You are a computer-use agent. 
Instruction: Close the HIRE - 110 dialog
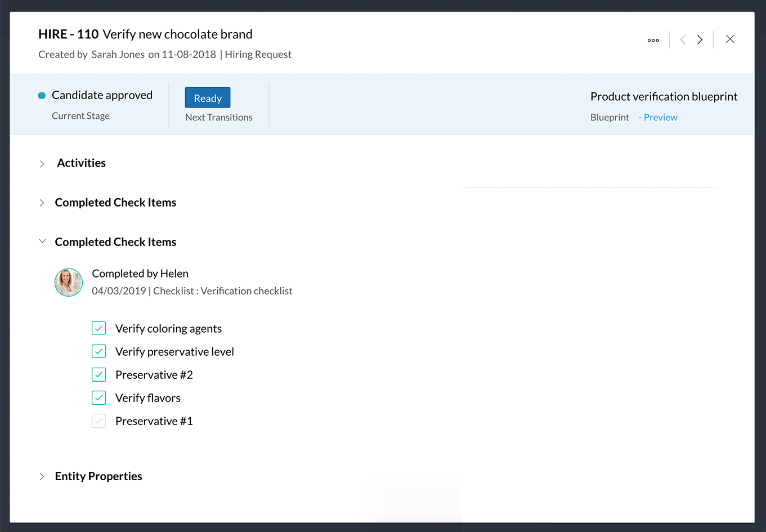tap(730, 39)
